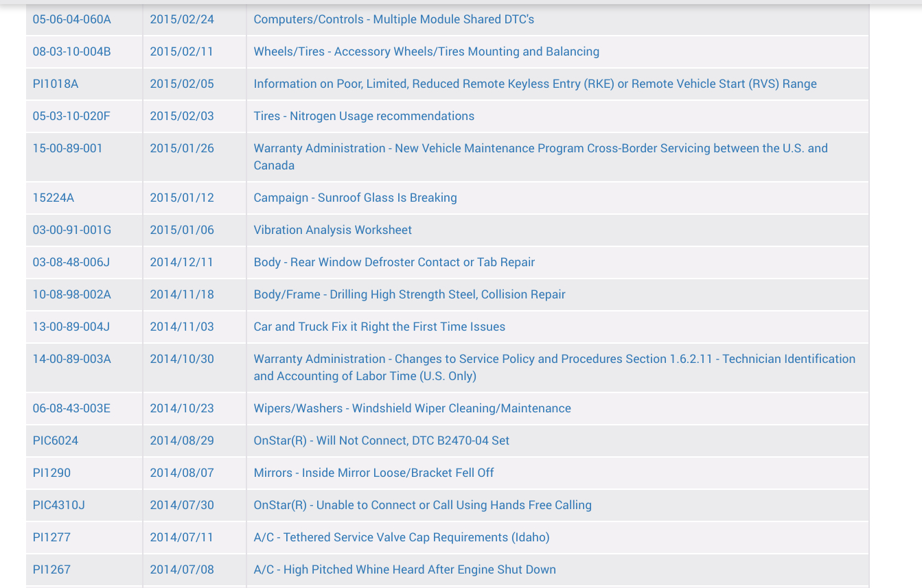The image size is (922, 588).
Task: Open A/C High Pitched Whine bulletin
Action: click(405, 569)
